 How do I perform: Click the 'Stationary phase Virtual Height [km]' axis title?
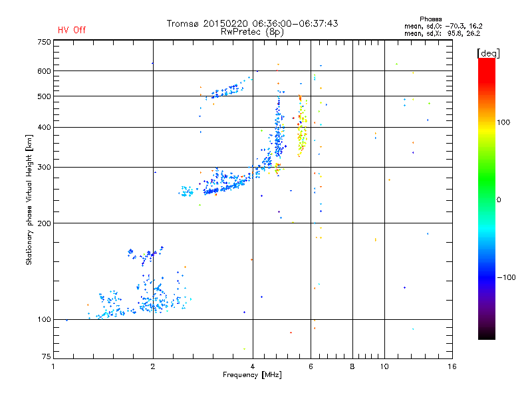point(29,199)
